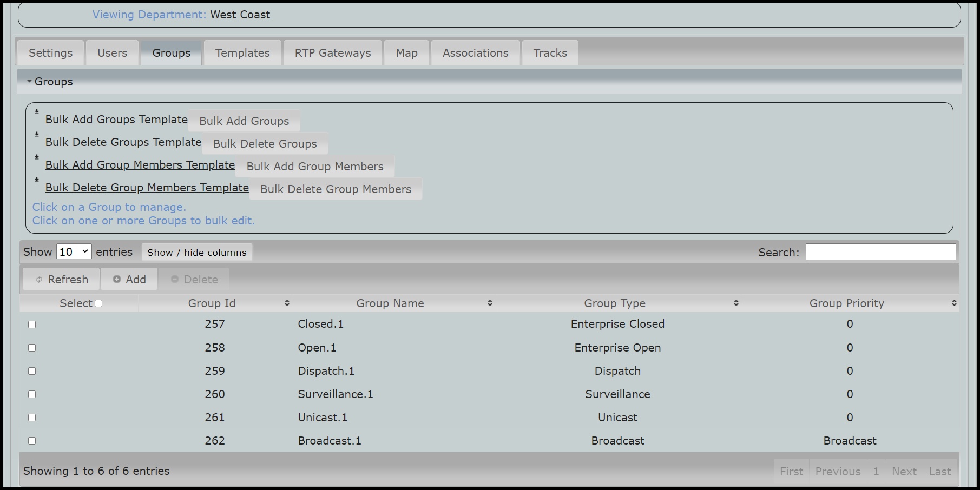The height and width of the screenshot is (490, 980).
Task: Click the plus icon on the Add button
Action: click(x=118, y=279)
